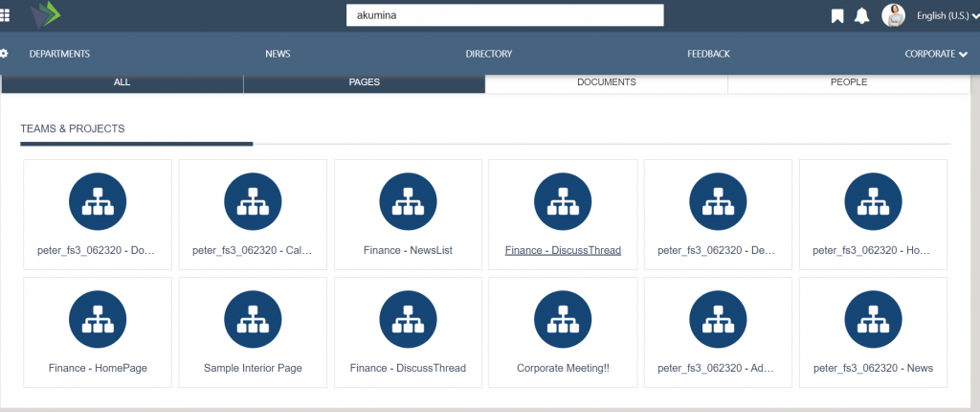Click the Sample Interior Page icon
The width and height of the screenshot is (980, 412).
pyautogui.click(x=253, y=319)
